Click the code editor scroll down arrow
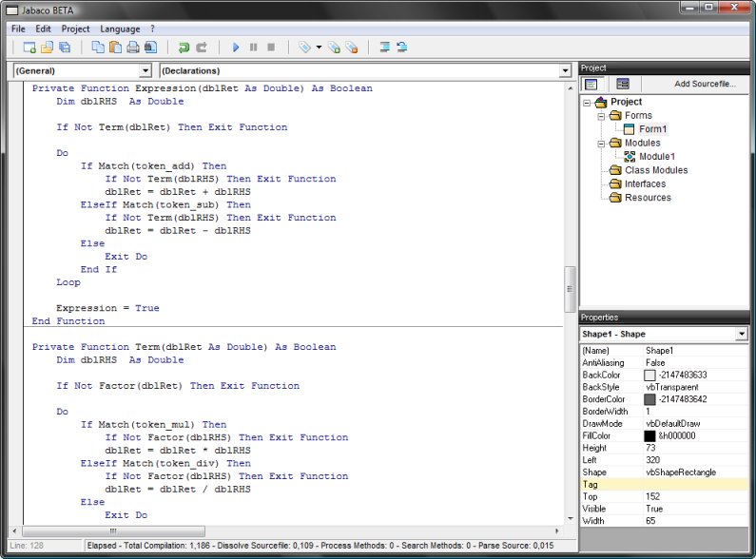This screenshot has height=559, width=756. pyautogui.click(x=570, y=519)
